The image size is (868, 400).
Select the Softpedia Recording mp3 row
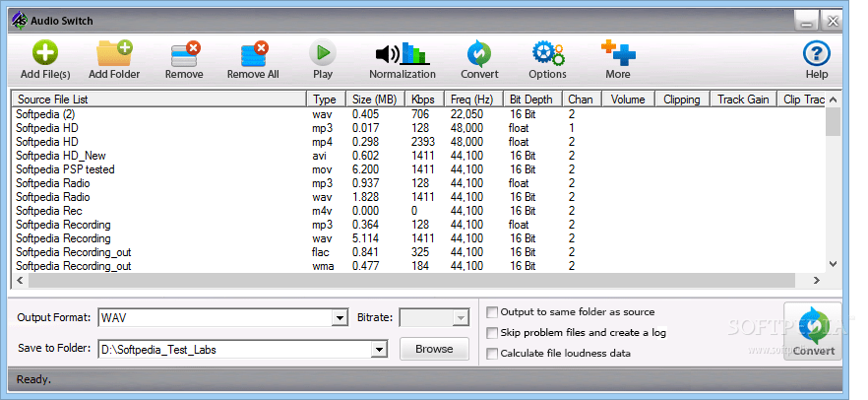418,225
